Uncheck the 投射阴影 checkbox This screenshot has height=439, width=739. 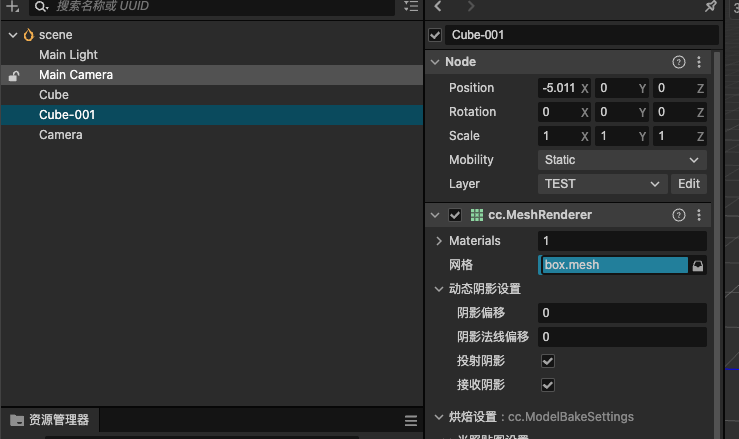[x=548, y=361]
